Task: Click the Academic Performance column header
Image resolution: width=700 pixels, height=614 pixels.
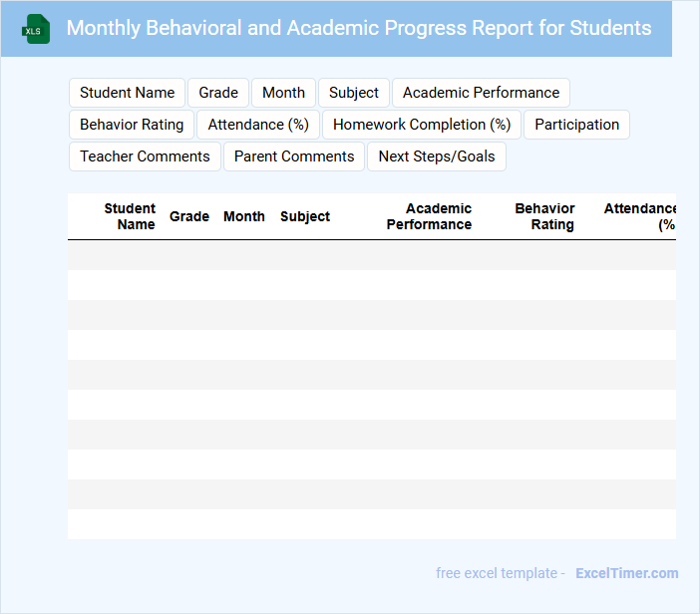Action: [x=430, y=216]
